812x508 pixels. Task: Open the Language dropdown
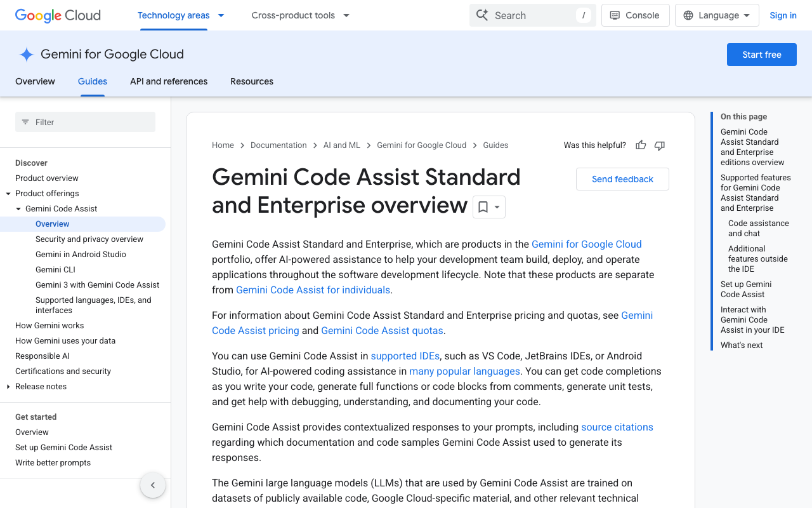point(717,15)
